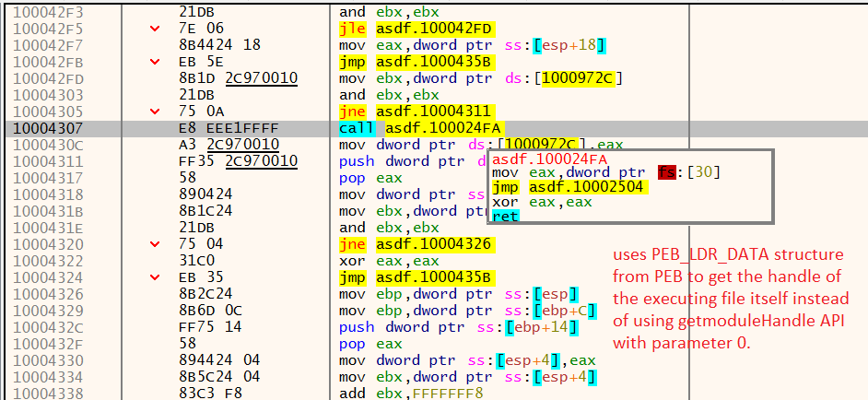Select address 100042F5 row
The image size is (868, 400).
48,29
